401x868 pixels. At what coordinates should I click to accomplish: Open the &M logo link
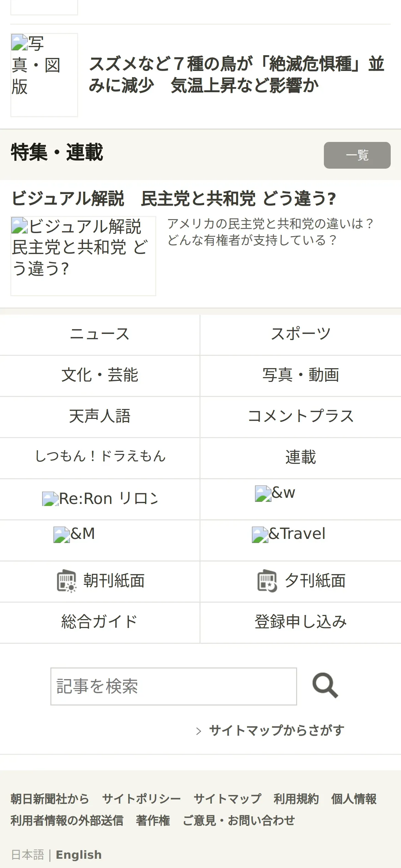(74, 534)
